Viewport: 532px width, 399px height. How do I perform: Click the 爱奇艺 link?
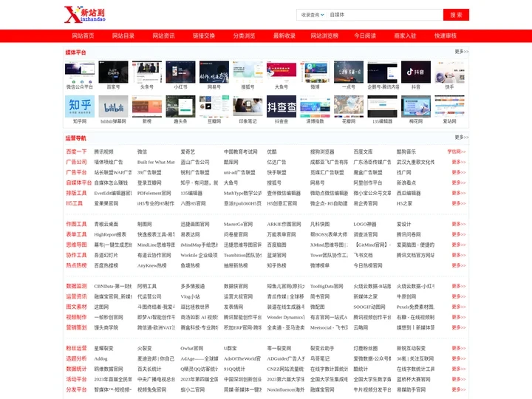[x=188, y=152]
